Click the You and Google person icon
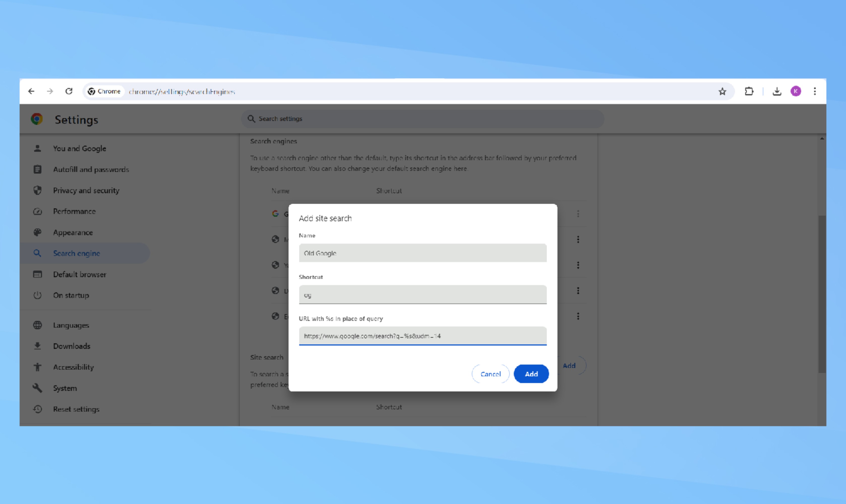846x504 pixels. 37,148
